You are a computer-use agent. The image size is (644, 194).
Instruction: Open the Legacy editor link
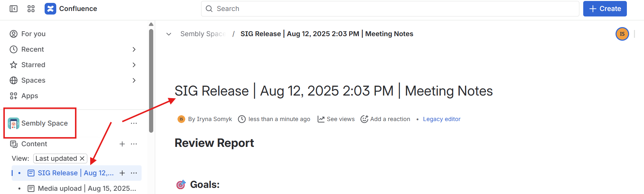click(442, 119)
